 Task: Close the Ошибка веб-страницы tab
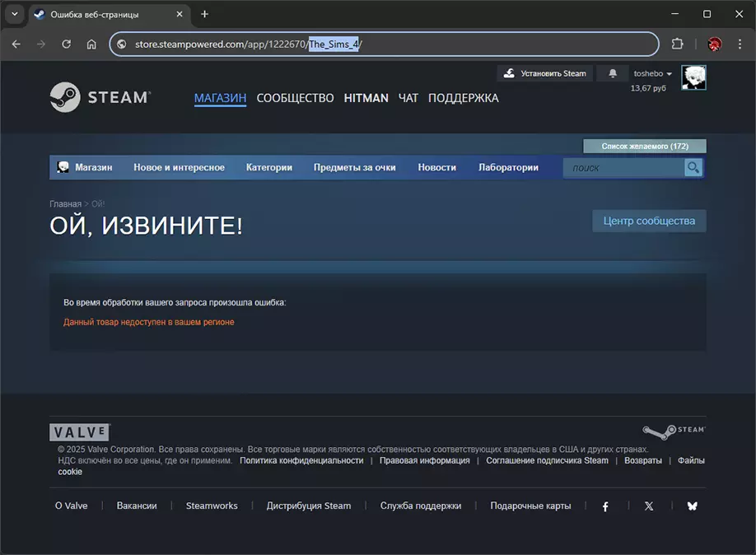click(180, 14)
